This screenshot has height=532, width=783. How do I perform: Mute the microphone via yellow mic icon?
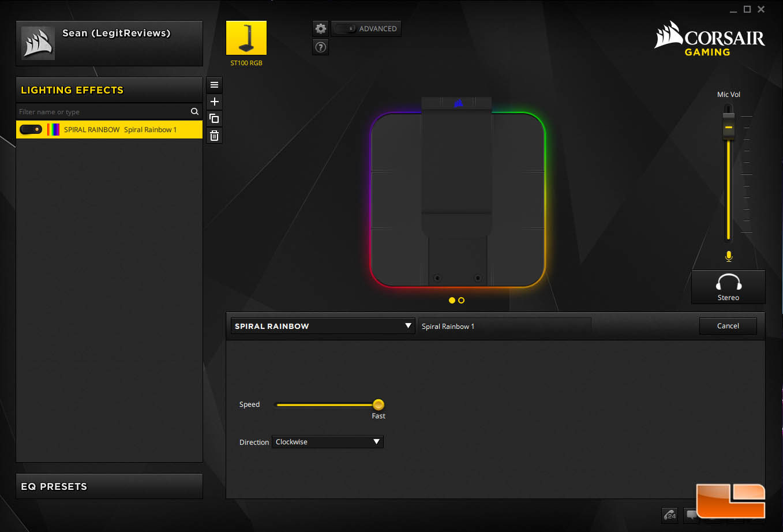click(x=729, y=256)
